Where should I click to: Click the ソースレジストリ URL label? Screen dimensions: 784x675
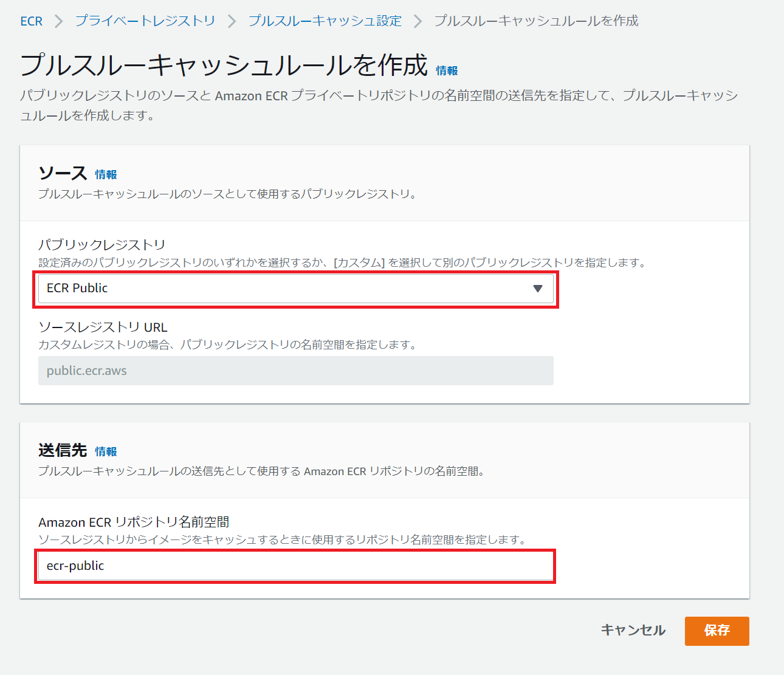click(103, 327)
